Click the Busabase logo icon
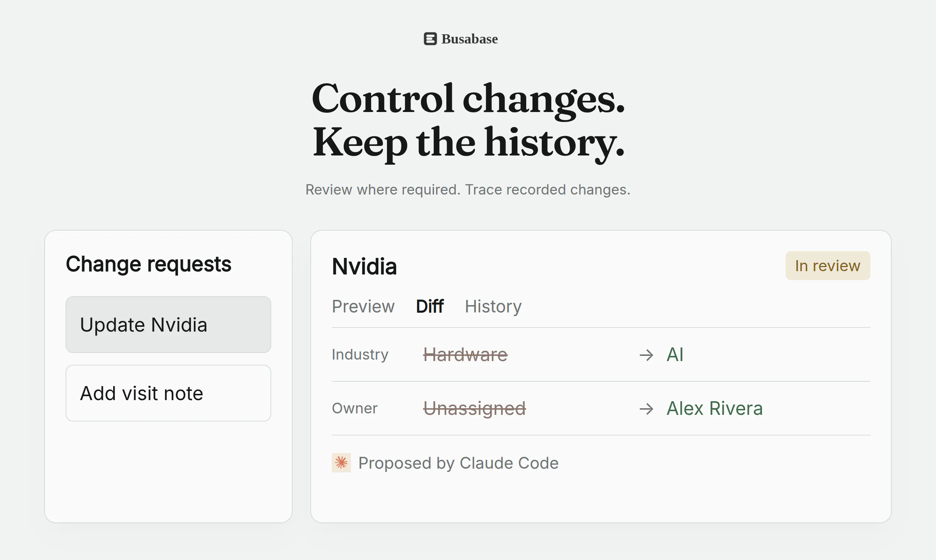The width and height of the screenshot is (936, 560). click(430, 38)
